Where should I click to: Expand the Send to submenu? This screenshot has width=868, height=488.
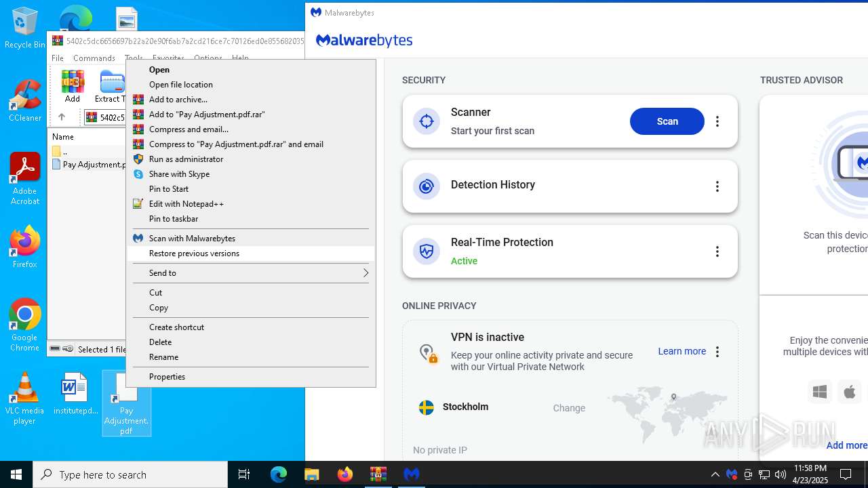[251, 273]
